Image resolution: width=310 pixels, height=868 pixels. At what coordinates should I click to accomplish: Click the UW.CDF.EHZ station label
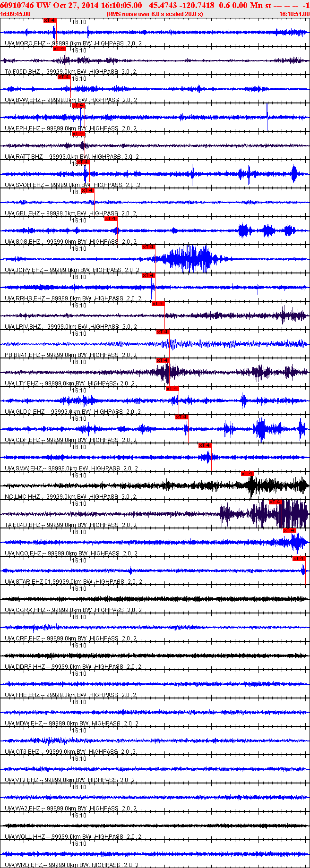[x=71, y=440]
